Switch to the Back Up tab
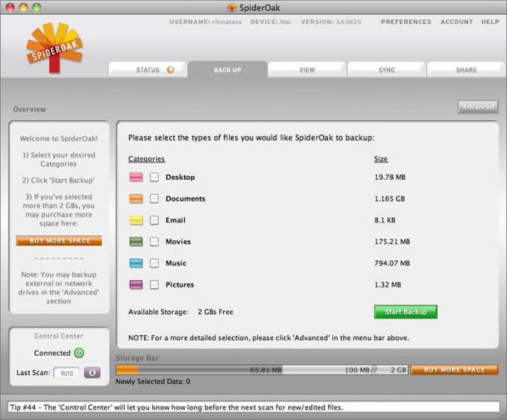This screenshot has width=507, height=420. (227, 69)
